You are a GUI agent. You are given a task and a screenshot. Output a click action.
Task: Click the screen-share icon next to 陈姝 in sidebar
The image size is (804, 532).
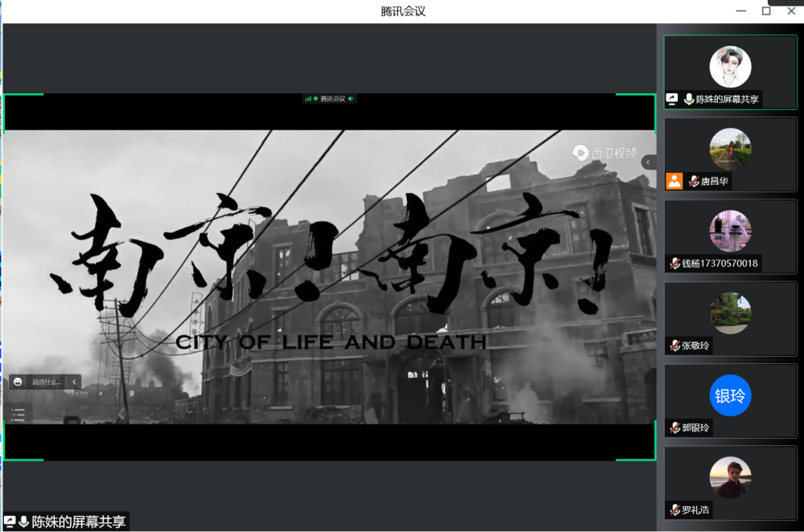pos(672,100)
